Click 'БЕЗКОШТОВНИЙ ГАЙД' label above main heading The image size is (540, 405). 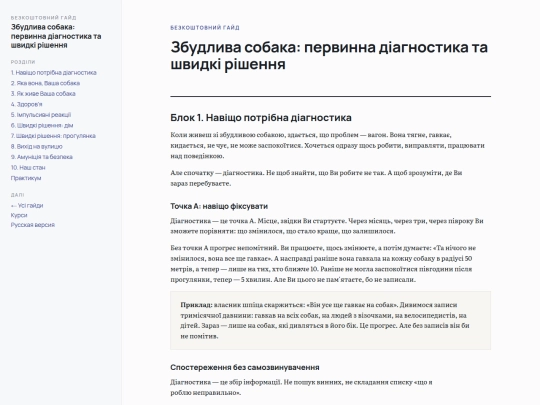tap(205, 28)
